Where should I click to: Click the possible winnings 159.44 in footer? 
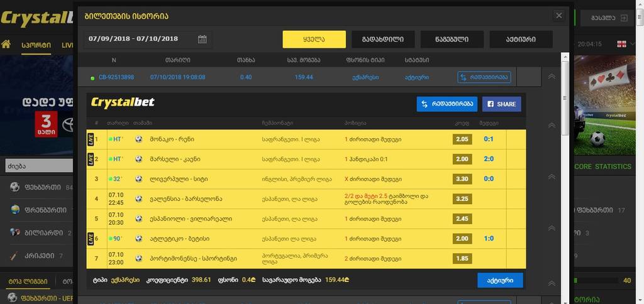click(x=337, y=280)
